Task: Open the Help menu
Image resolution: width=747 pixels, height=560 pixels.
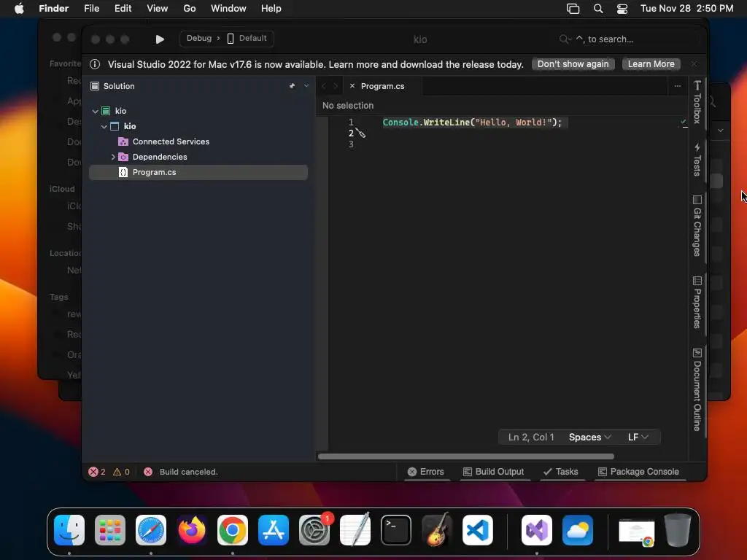Action: coord(271,9)
